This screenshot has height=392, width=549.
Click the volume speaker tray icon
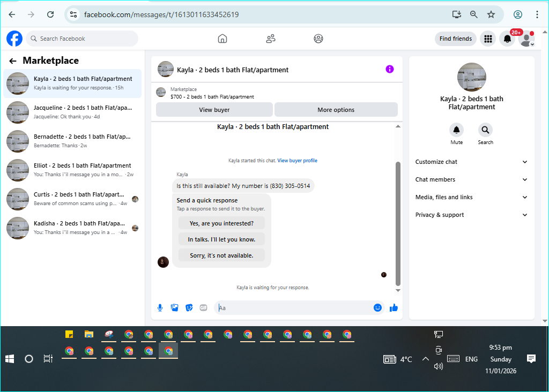click(x=439, y=366)
